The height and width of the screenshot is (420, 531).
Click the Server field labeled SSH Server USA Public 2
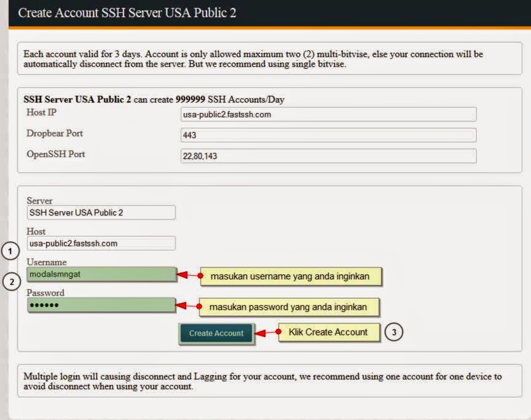[100, 212]
